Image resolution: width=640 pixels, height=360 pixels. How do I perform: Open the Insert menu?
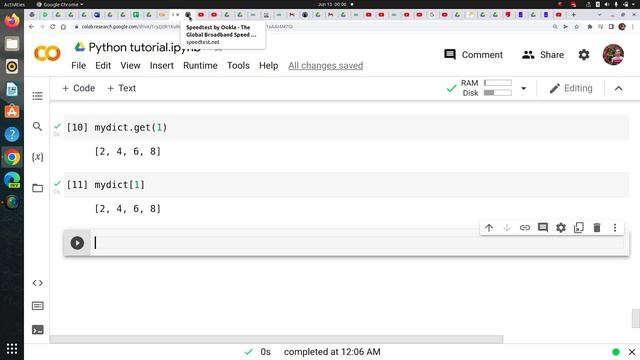pos(162,66)
